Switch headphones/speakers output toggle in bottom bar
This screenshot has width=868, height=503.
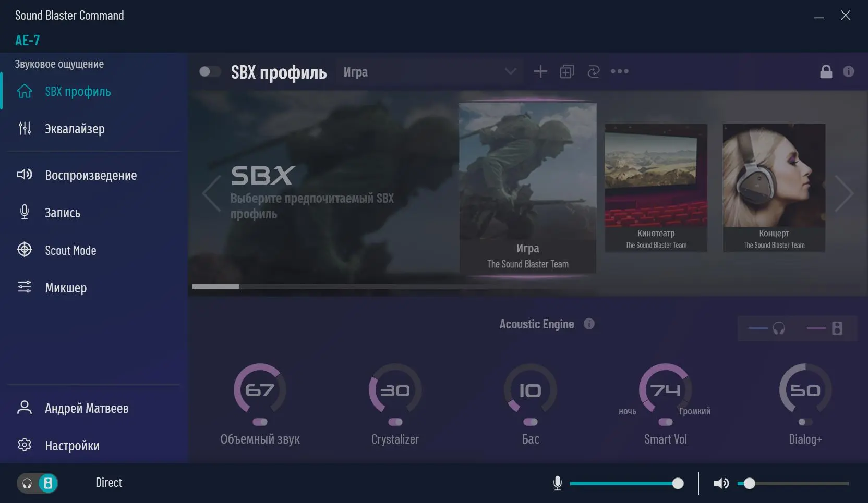pos(38,483)
